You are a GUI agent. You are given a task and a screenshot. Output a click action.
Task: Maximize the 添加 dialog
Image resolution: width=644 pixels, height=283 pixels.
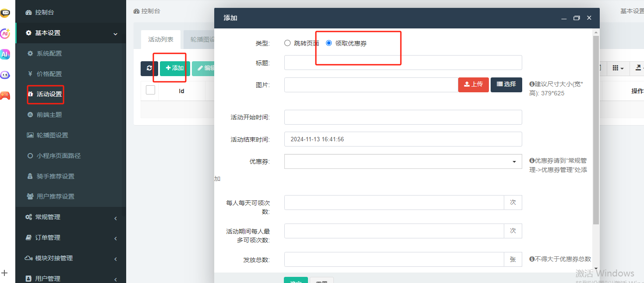click(577, 18)
